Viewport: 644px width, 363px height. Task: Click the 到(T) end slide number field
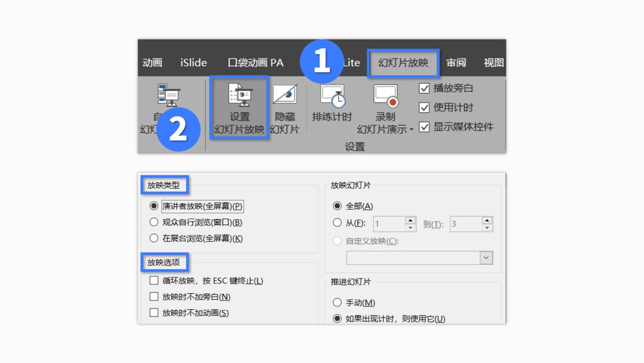pos(466,224)
